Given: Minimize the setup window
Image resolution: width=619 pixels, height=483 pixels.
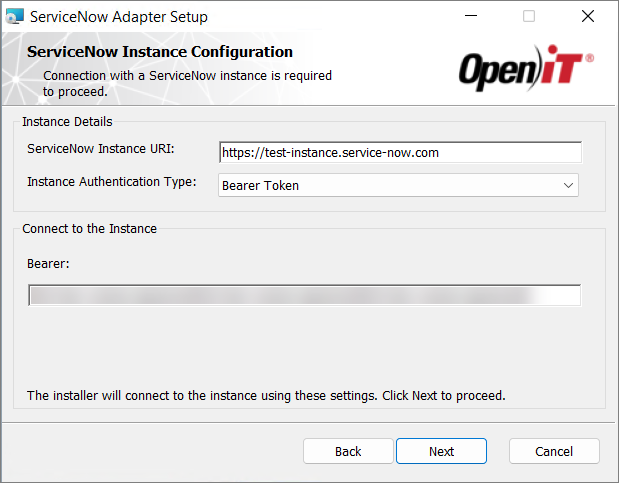Looking at the screenshot, I should coord(471,16).
